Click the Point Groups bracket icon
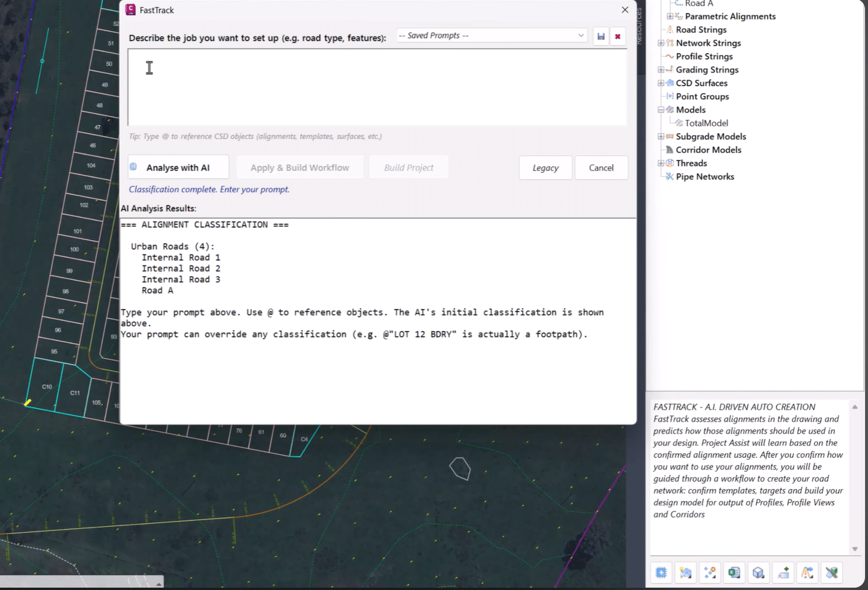Screen dimensions: 868x590 click(x=670, y=96)
